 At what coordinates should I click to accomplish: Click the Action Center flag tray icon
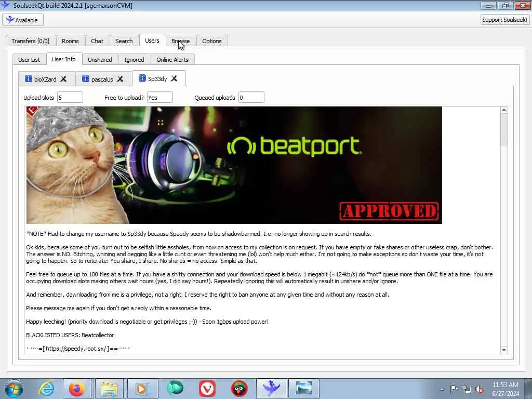click(454, 389)
